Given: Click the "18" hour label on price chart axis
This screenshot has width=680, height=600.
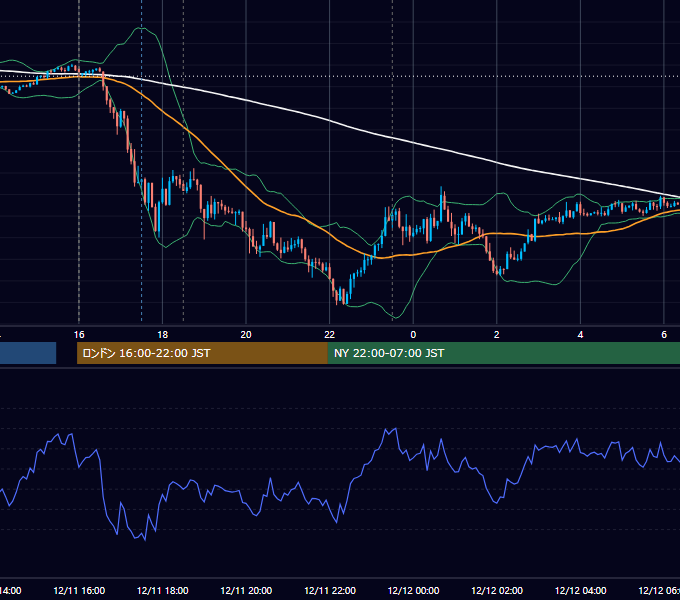Looking at the screenshot, I should 162,335.
